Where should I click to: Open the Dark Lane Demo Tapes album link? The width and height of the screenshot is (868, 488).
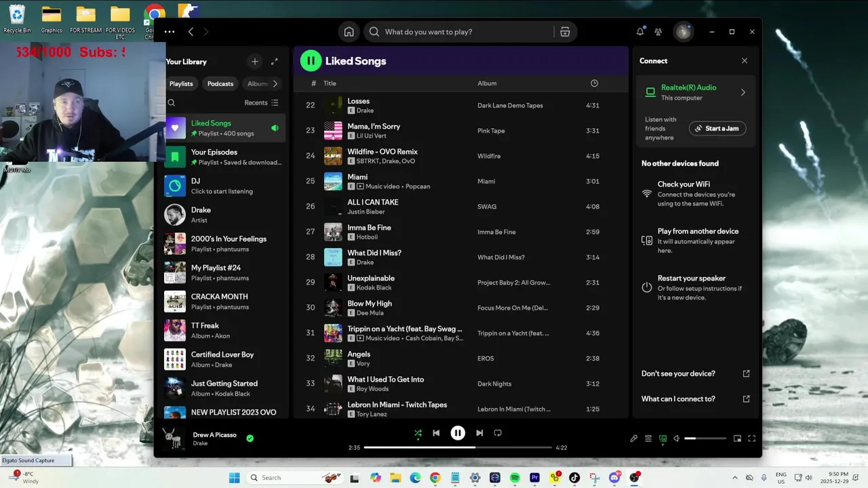(x=510, y=106)
